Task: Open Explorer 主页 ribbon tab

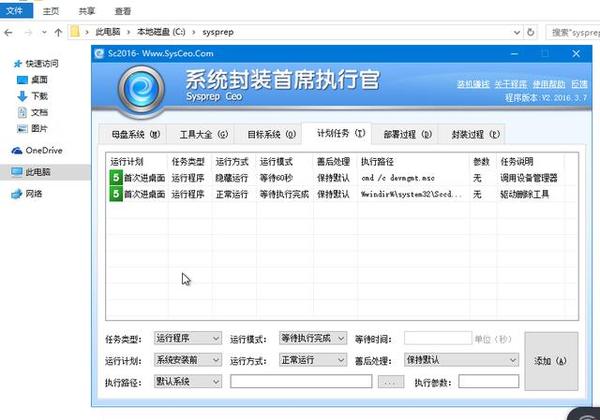Action: pos(51,11)
